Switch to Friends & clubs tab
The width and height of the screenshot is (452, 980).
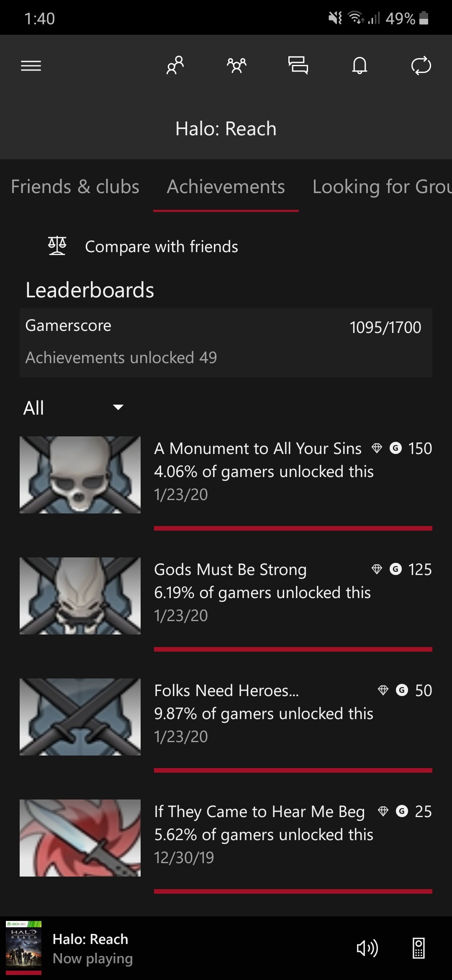[75, 187]
